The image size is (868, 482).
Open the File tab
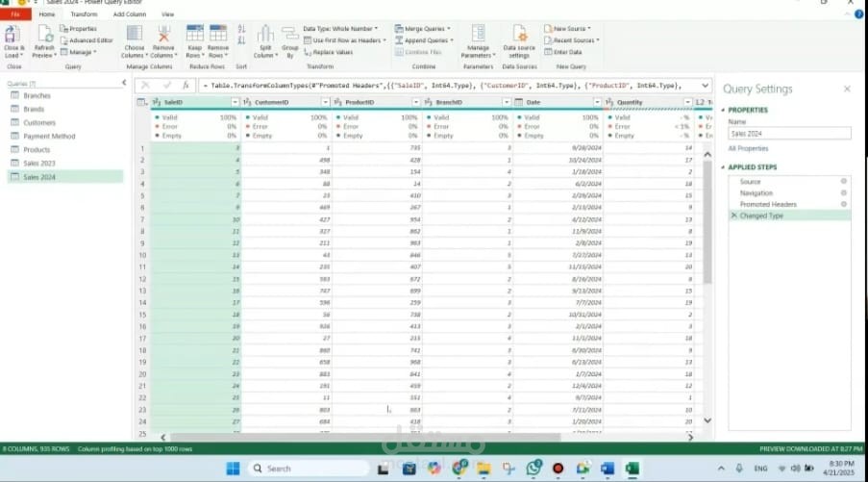[x=15, y=14]
